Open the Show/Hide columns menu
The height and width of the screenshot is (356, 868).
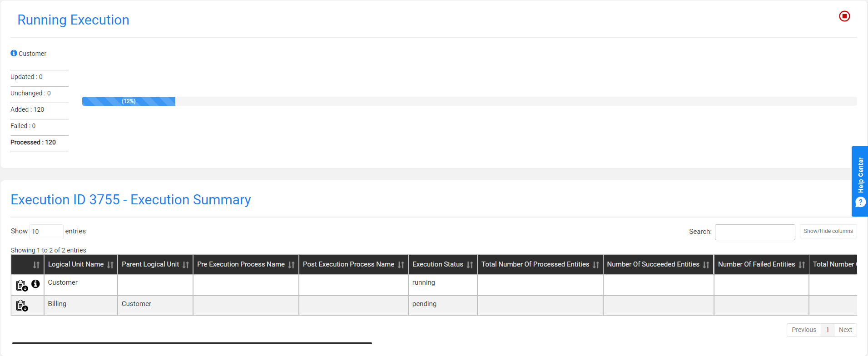coord(828,231)
